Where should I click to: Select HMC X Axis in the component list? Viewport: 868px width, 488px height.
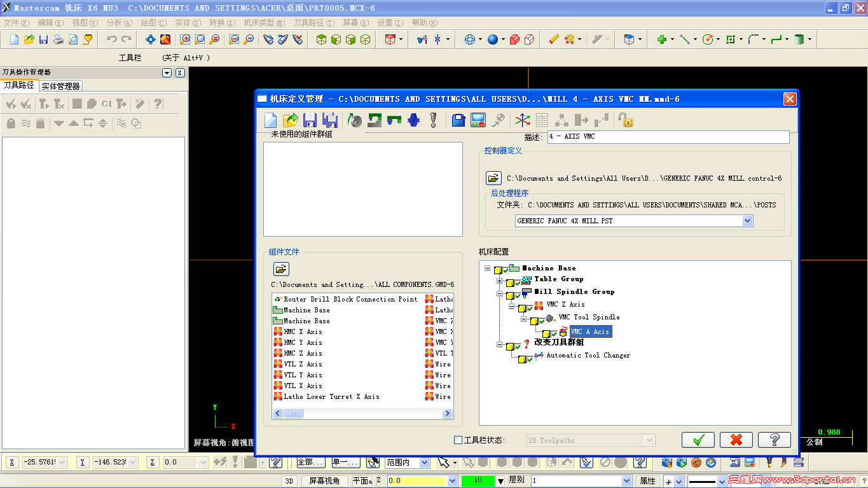click(303, 331)
